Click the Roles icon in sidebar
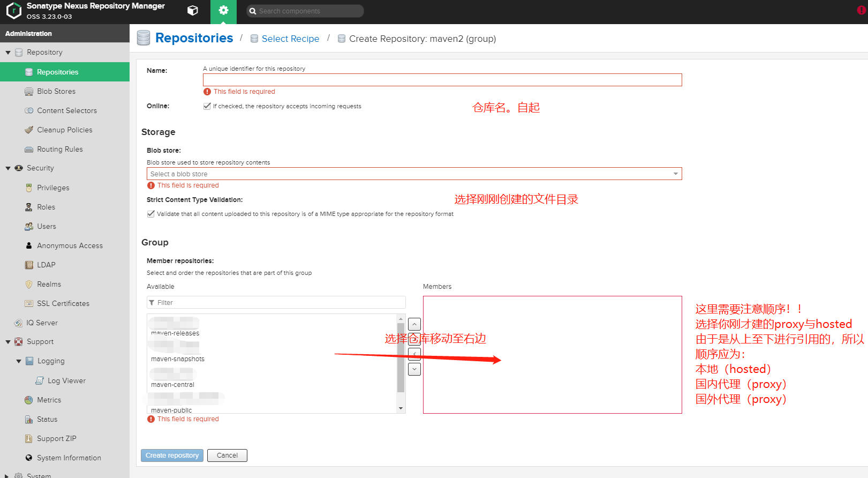The height and width of the screenshot is (478, 868). click(x=29, y=207)
